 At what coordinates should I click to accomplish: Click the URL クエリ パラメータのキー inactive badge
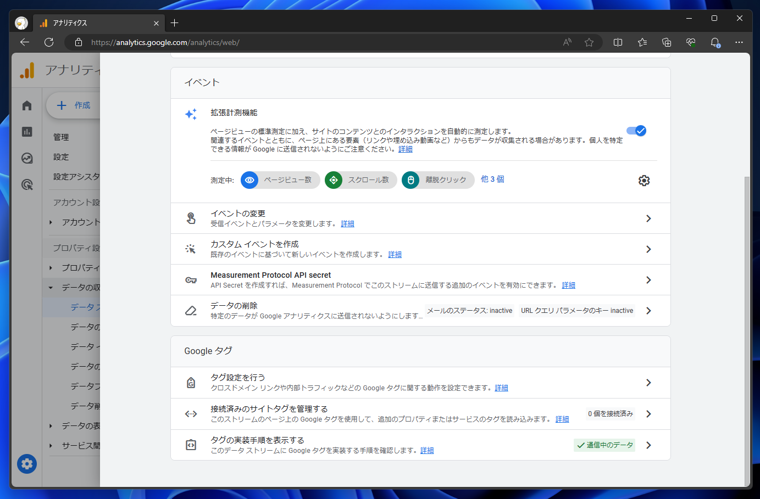point(577,311)
